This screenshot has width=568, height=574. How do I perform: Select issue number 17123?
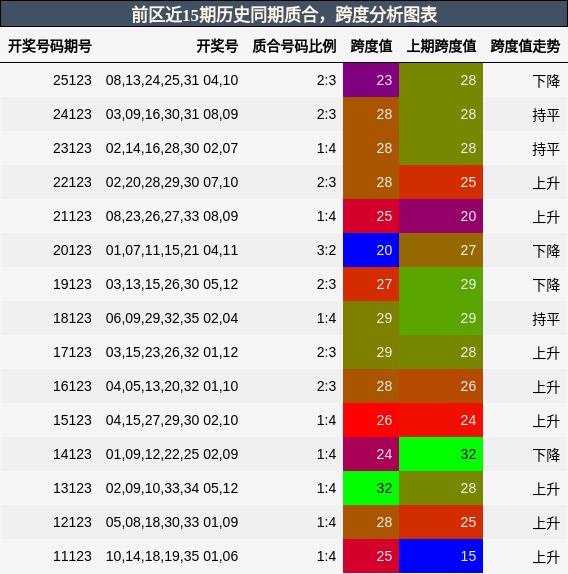tap(72, 352)
